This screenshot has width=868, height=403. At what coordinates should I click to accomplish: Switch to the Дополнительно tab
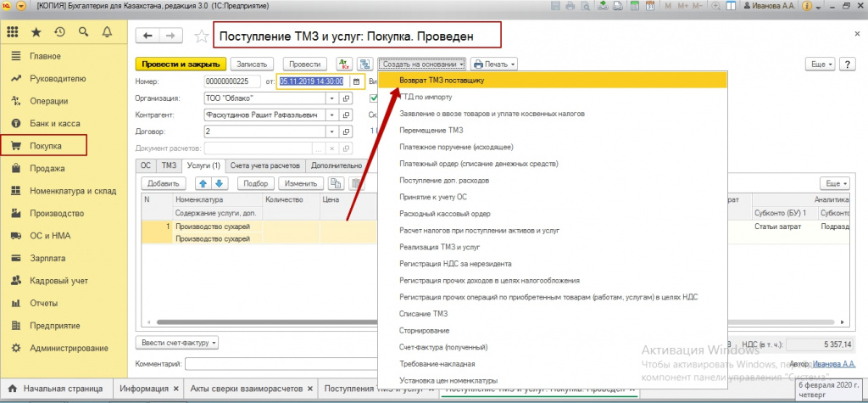[x=337, y=165]
